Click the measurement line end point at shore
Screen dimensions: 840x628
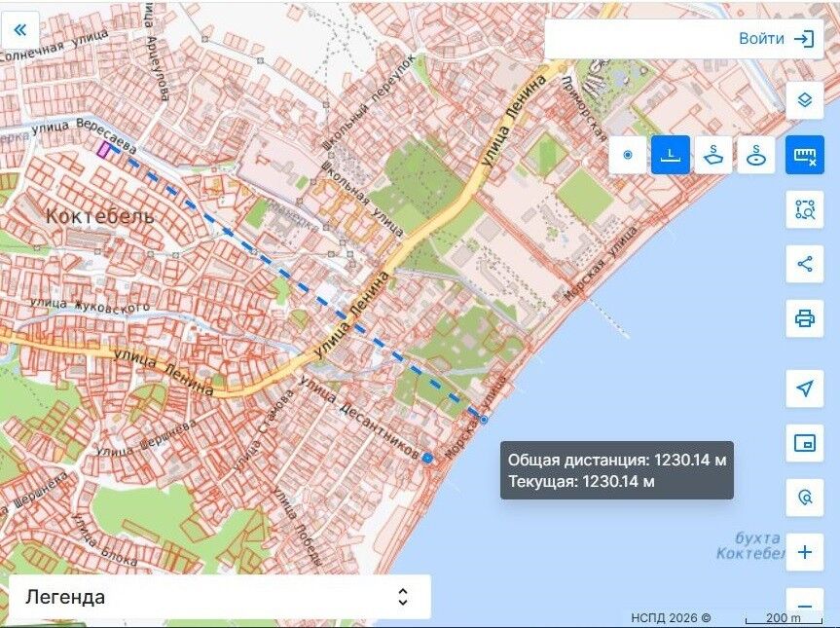[x=484, y=420]
